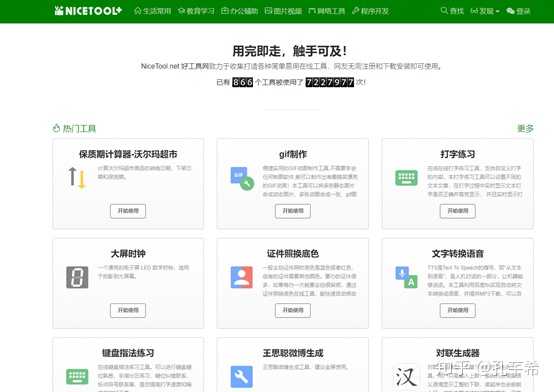Open the 证件照换底色 title
The height and width of the screenshot is (392, 554).
click(293, 253)
